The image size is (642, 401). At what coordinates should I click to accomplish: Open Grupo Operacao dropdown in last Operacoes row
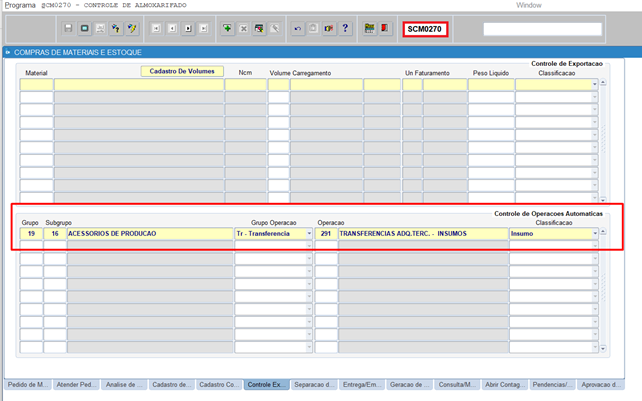[x=309, y=347]
